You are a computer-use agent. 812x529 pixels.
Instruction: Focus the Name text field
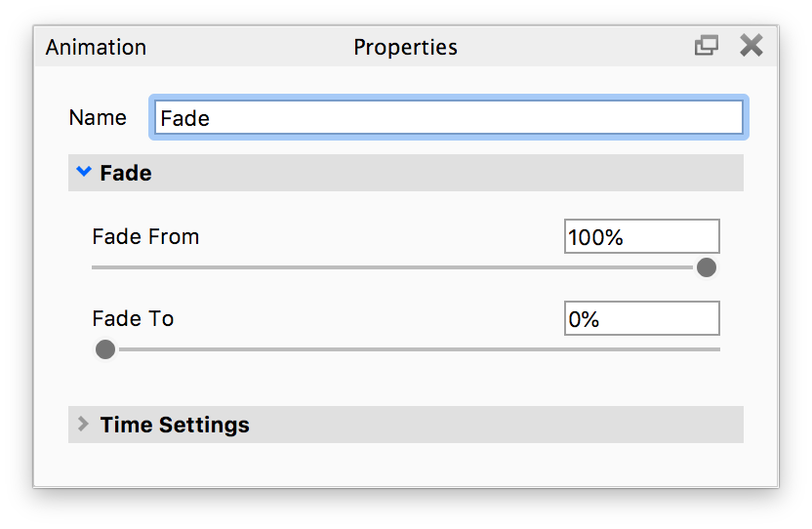[449, 118]
